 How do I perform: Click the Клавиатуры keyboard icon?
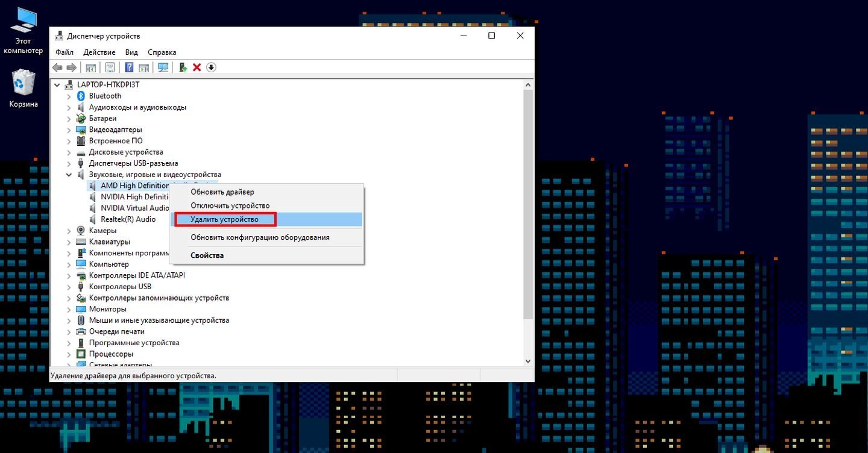click(81, 242)
